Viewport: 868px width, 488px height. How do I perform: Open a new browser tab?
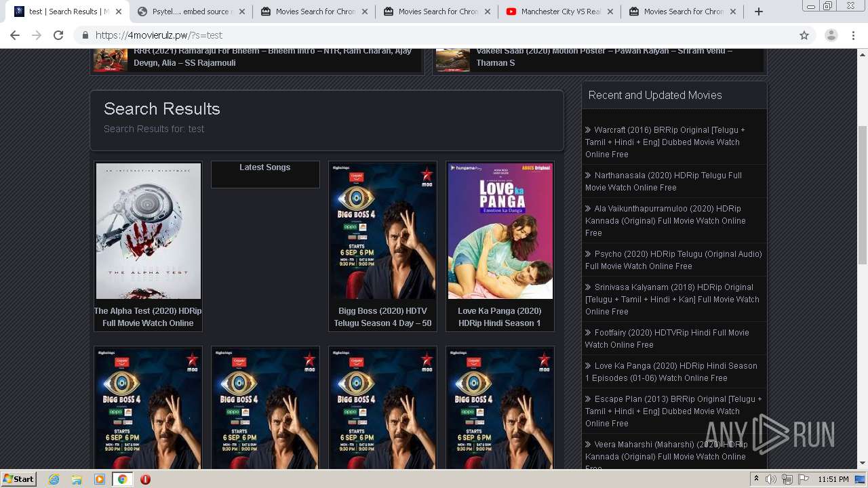coord(759,12)
